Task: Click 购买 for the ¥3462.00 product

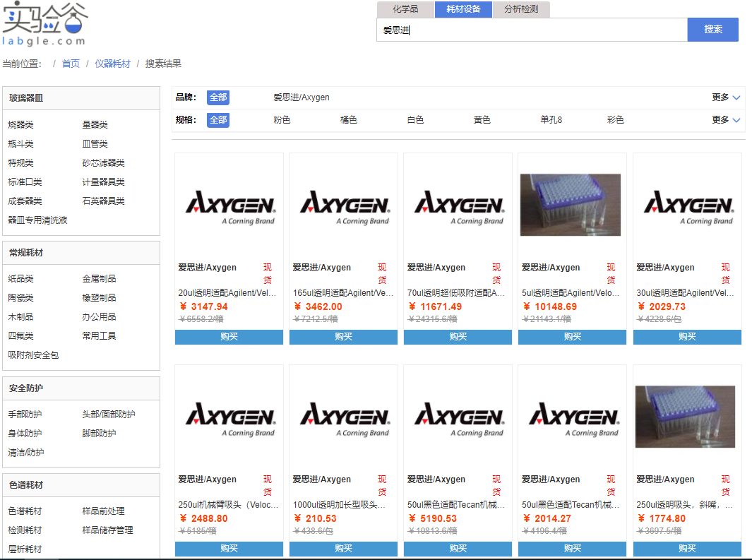Action: click(x=343, y=337)
